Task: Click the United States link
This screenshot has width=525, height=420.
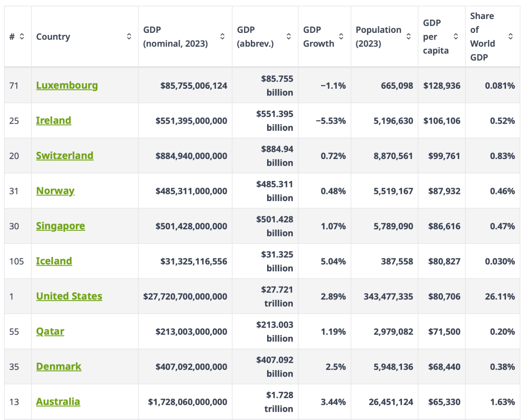Action: (69, 296)
